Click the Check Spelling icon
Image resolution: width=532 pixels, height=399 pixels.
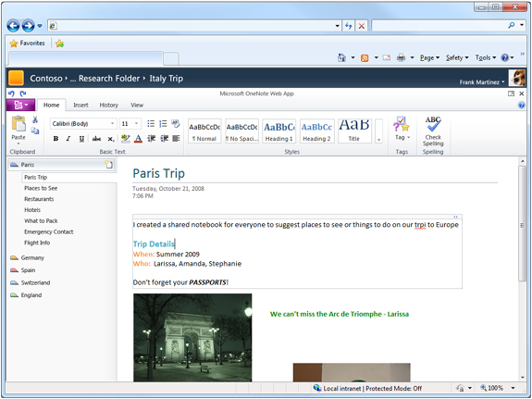tap(433, 124)
